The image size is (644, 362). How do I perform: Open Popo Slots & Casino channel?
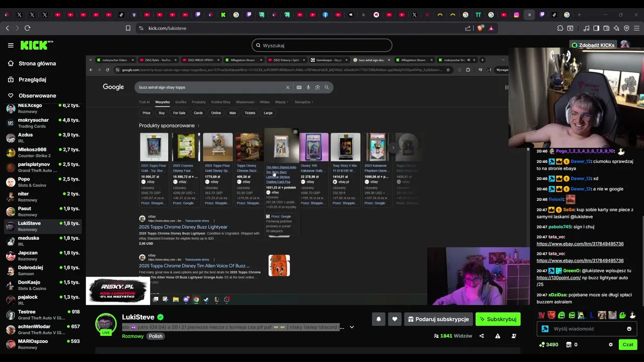(42, 182)
